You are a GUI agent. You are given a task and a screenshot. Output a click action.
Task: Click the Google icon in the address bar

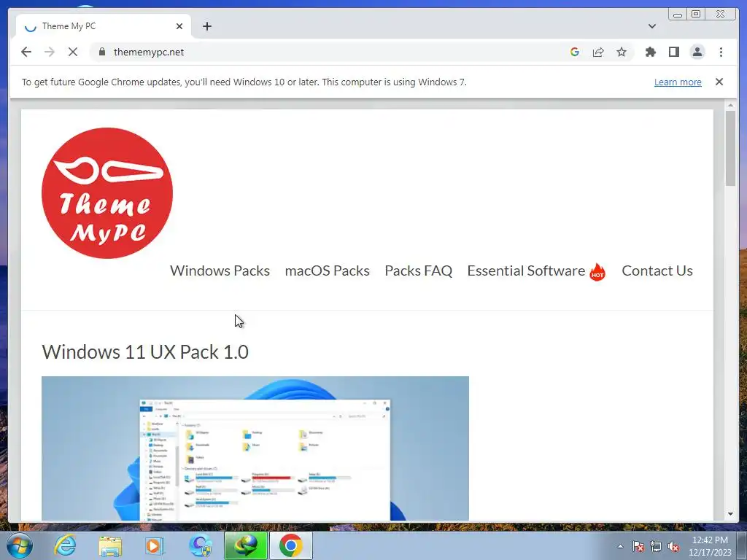[x=575, y=52]
